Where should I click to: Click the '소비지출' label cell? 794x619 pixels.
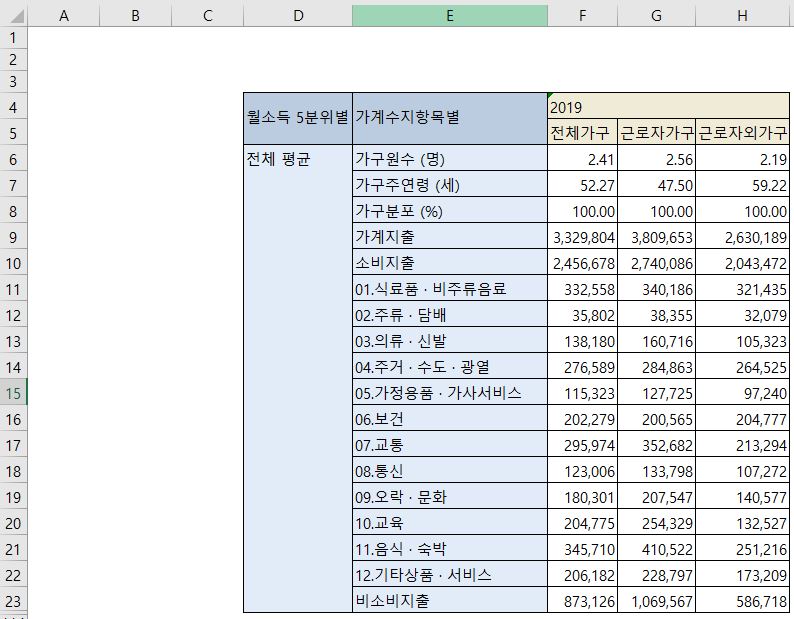pos(450,262)
